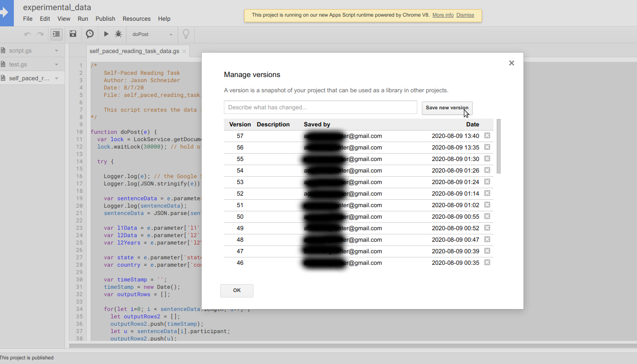637x364 pixels.
Task: Dismiss the V8 runtime notification
Action: 465,15
